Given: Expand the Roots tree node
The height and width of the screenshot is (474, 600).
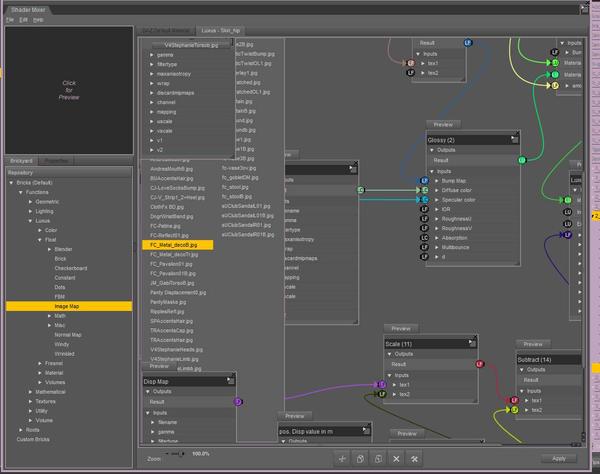Looking at the screenshot, I should point(21,430).
